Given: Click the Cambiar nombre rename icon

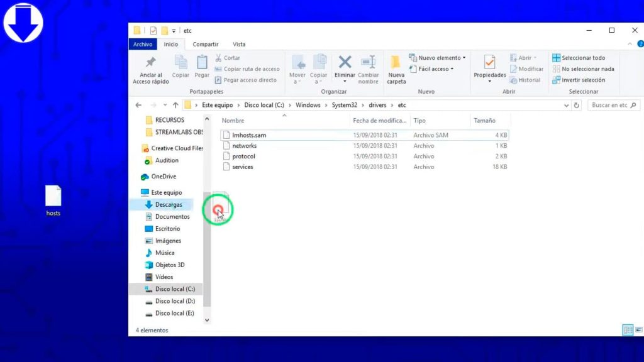Looking at the screenshot, I should [x=368, y=62].
